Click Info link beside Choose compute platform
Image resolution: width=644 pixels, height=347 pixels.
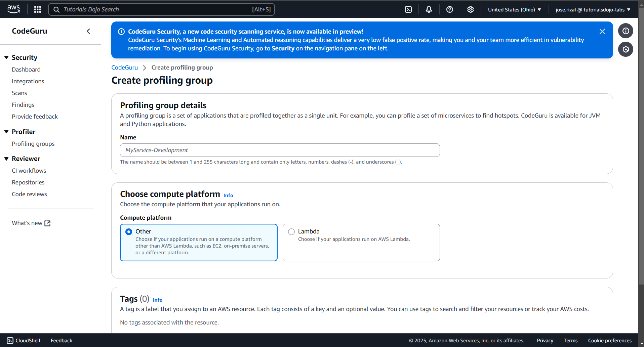point(228,196)
